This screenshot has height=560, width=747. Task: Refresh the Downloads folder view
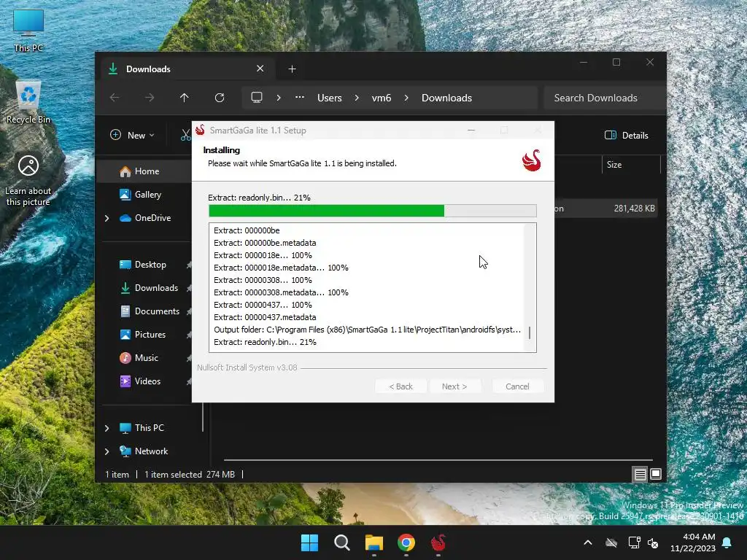[x=220, y=98]
